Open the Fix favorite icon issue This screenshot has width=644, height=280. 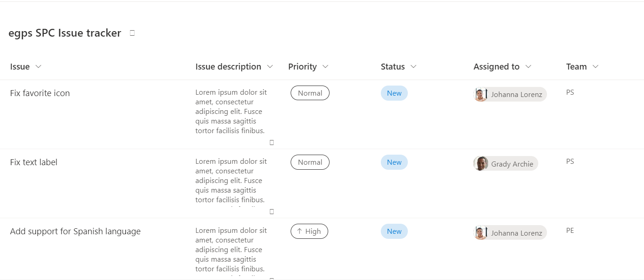click(x=40, y=93)
